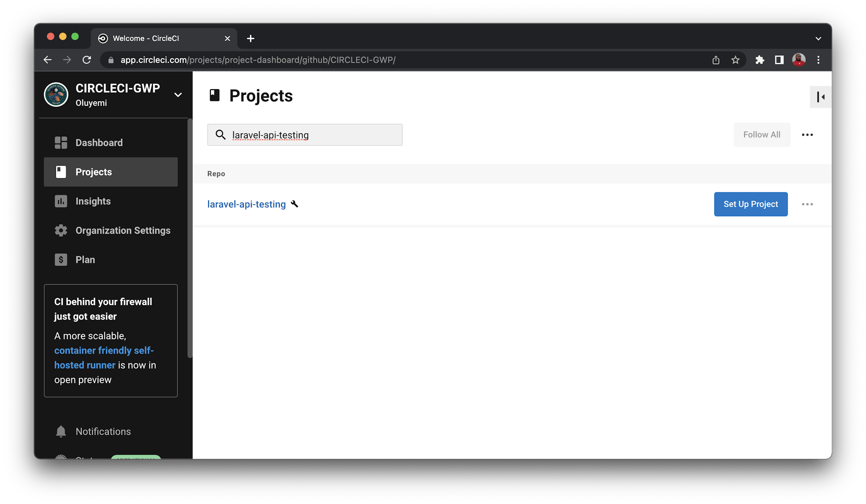Viewport: 866px width, 504px height.
Task: Open the Projects icon in the sidebar
Action: click(61, 172)
